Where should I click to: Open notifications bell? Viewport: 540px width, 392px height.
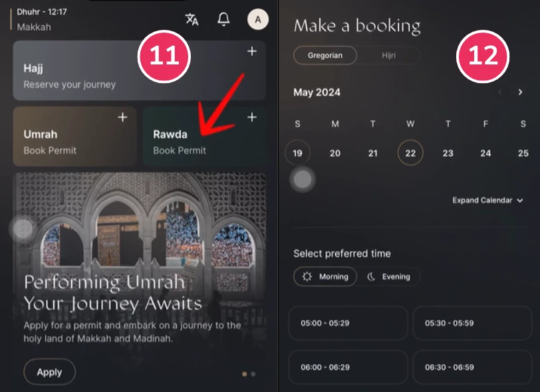point(223,19)
